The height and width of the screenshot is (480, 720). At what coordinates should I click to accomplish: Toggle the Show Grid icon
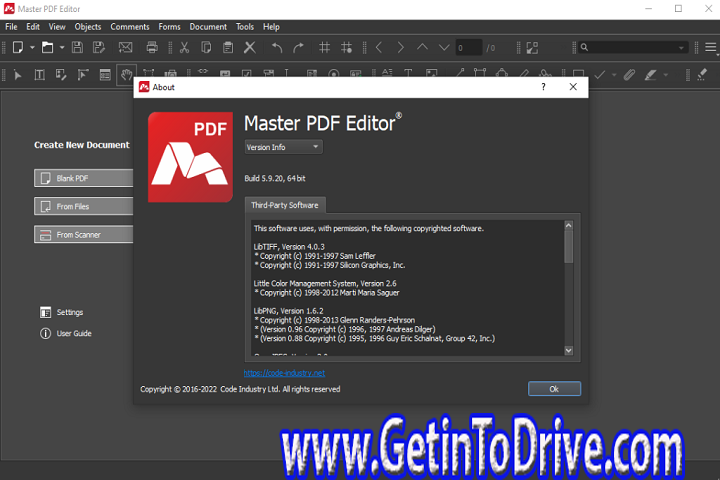tap(325, 47)
